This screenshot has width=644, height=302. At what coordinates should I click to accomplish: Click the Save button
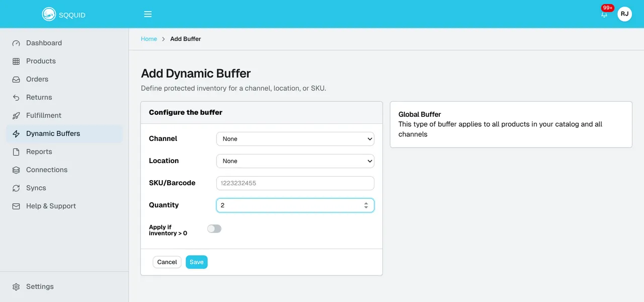(197, 262)
